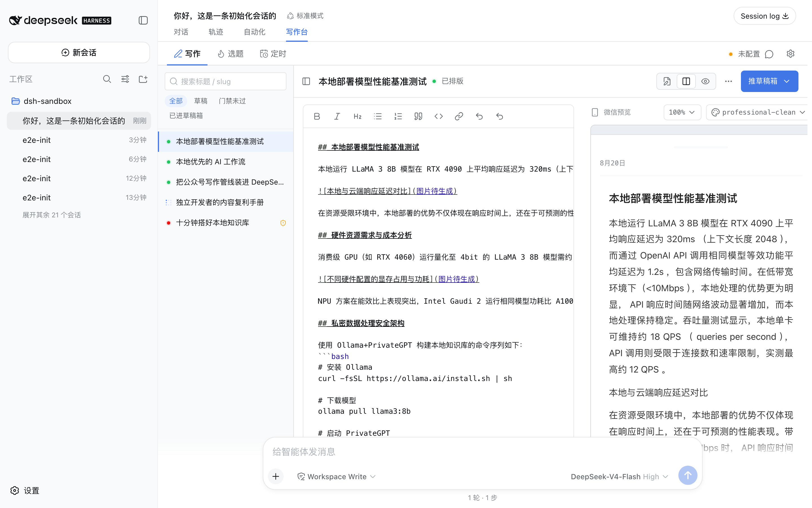The image size is (812, 508).
Task: Insert H2 heading
Action: tap(357, 116)
